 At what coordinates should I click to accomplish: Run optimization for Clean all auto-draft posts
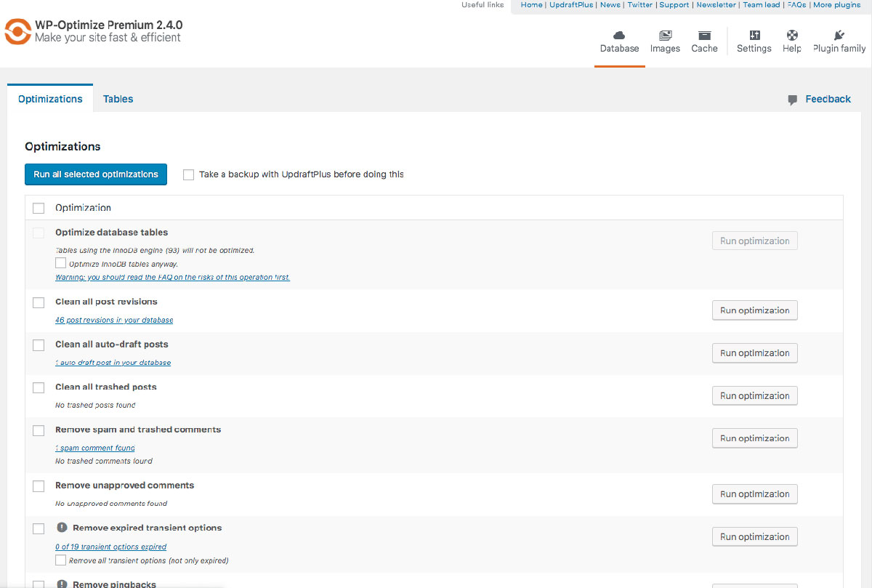tap(755, 353)
